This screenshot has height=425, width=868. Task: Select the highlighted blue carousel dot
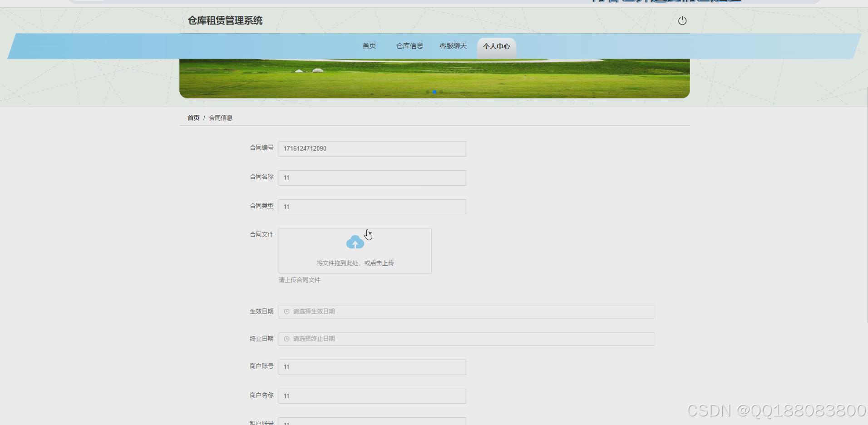point(434,92)
